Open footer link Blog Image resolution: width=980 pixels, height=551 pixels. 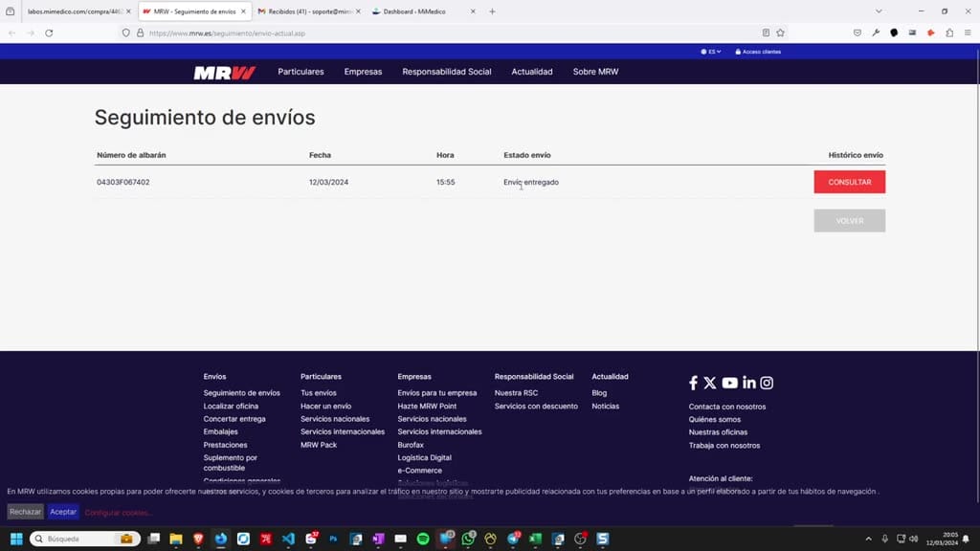pos(599,393)
